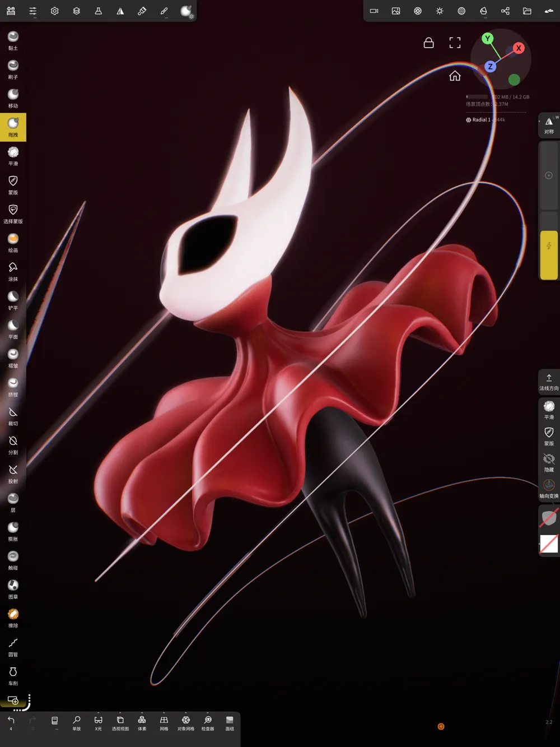Select the 选择蒙版 tool
Viewport: 560px width, 747px height.
(x=13, y=214)
